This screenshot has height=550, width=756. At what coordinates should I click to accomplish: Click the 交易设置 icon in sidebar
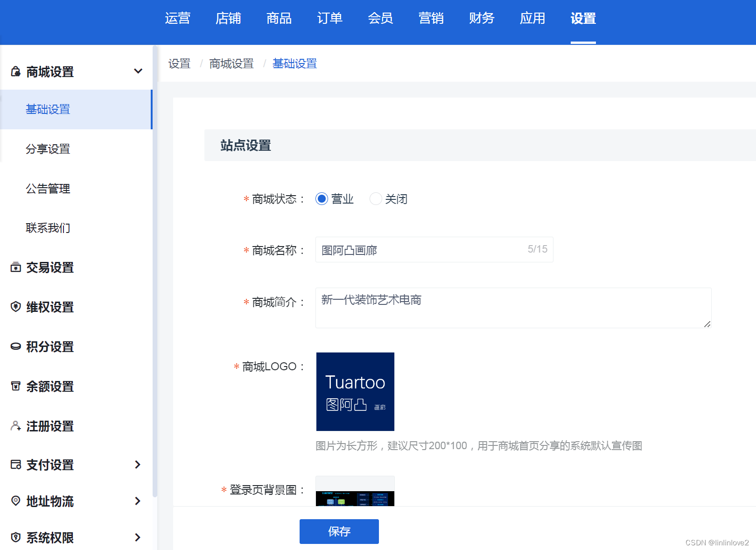click(16, 268)
